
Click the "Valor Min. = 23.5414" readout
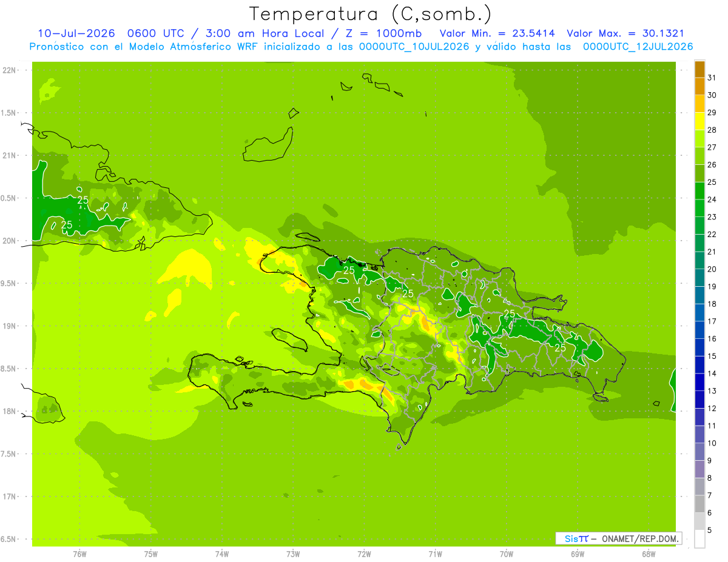coord(497,33)
